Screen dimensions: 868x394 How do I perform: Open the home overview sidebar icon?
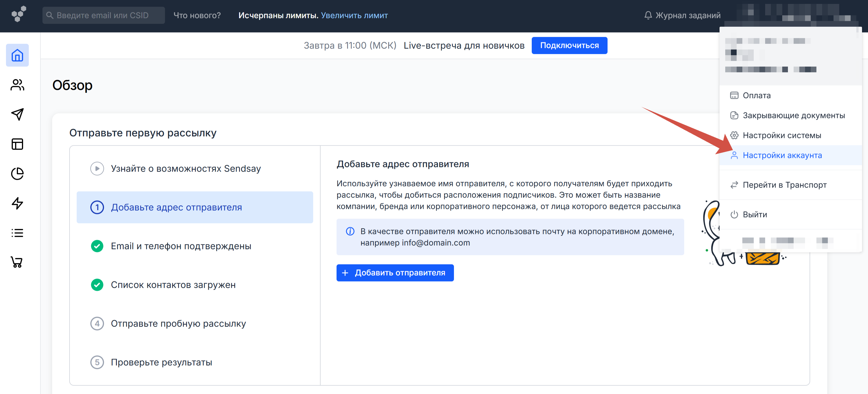pos(17,55)
